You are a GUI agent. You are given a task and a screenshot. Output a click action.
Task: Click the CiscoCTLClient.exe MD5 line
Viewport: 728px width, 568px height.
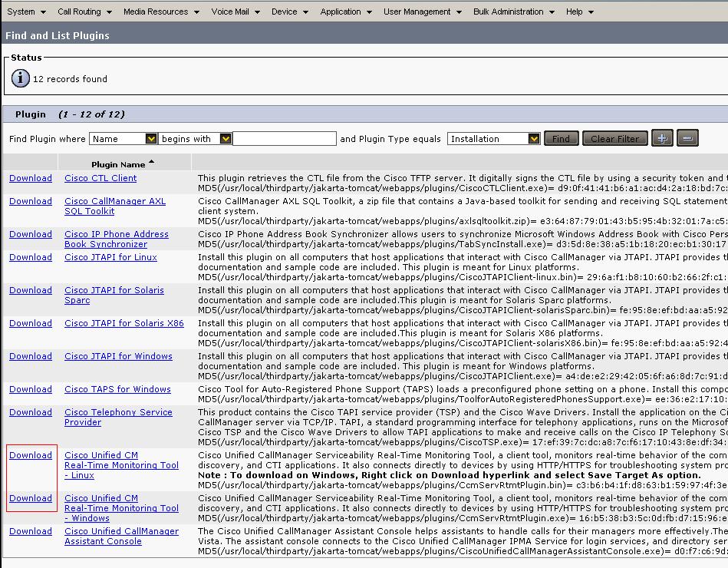[463, 188]
